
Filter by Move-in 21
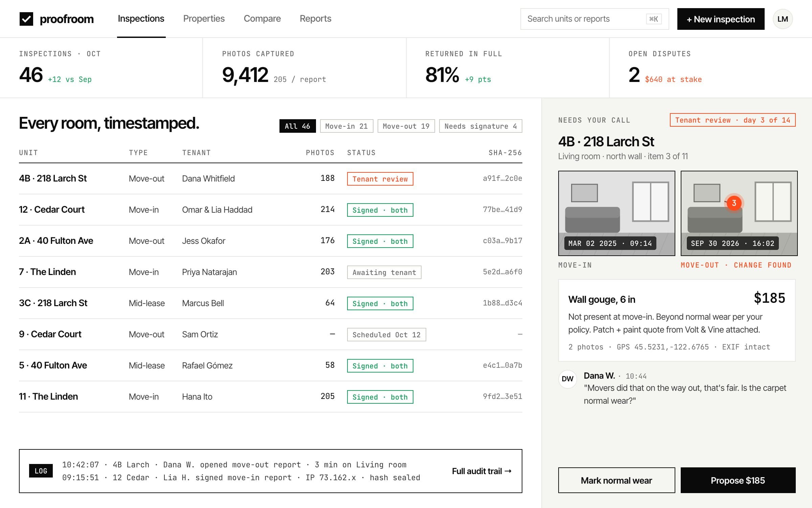click(346, 126)
